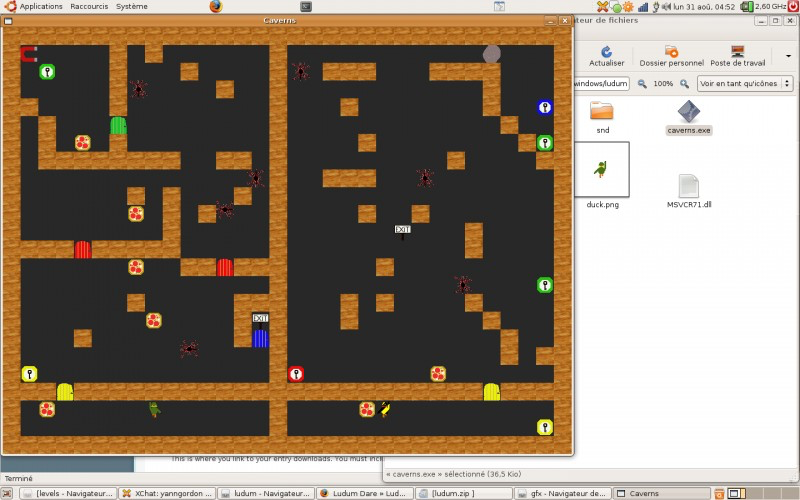Expand the toolbar overflow arrow
Screen dimensions: 800x500
tap(788, 56)
